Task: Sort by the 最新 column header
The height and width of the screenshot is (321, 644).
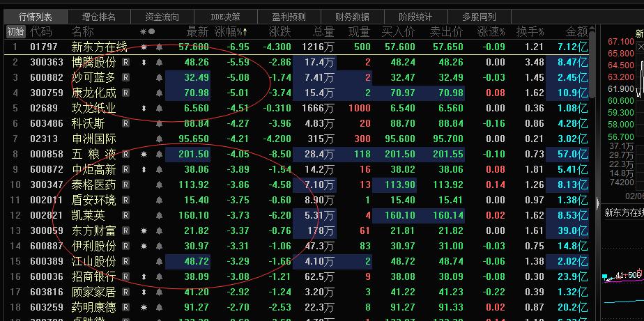Action: pyautogui.click(x=197, y=31)
